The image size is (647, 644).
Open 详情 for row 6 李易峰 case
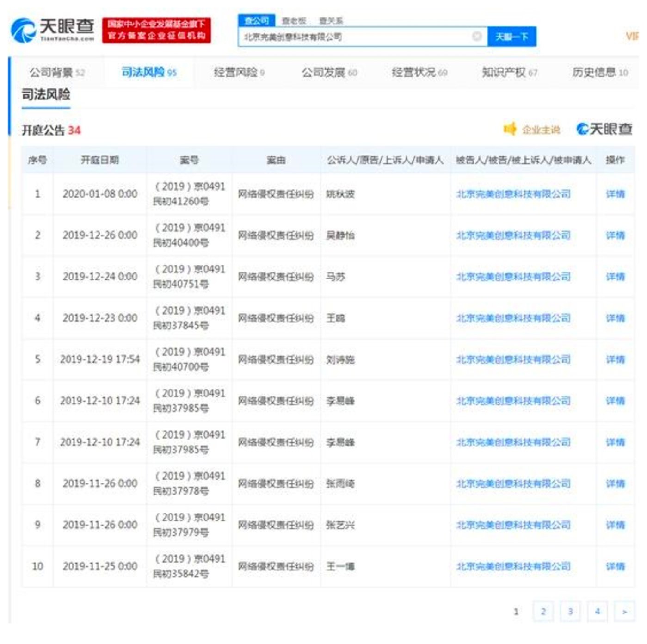(615, 401)
